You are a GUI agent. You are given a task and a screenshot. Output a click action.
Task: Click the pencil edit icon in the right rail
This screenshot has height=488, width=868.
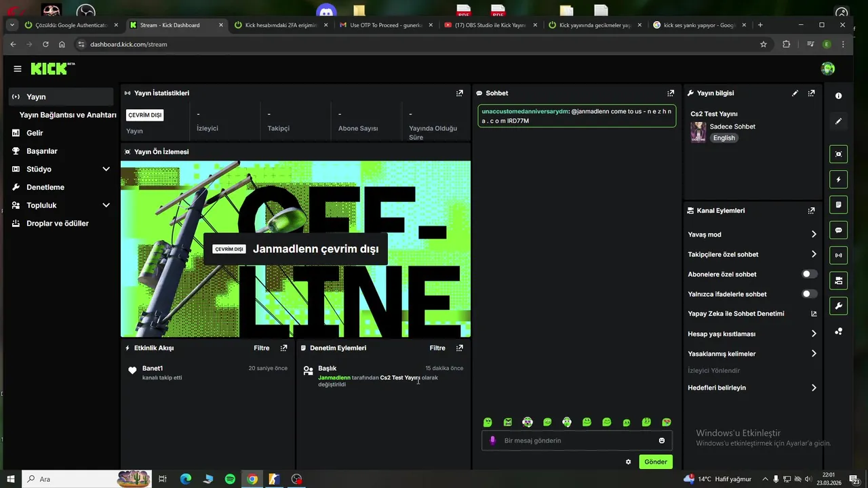click(x=839, y=121)
